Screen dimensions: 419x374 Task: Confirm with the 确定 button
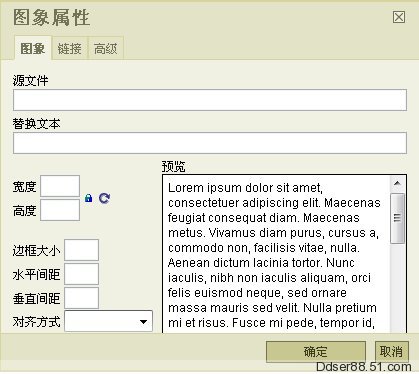[316, 351]
